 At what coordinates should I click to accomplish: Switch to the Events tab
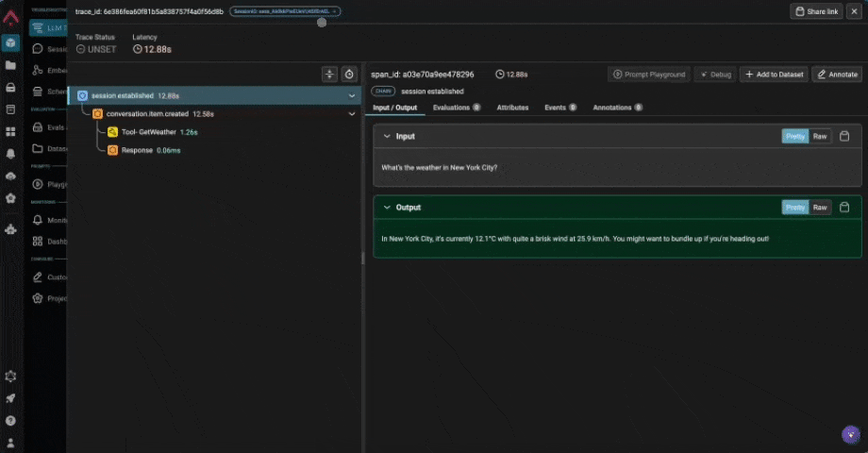pos(560,108)
